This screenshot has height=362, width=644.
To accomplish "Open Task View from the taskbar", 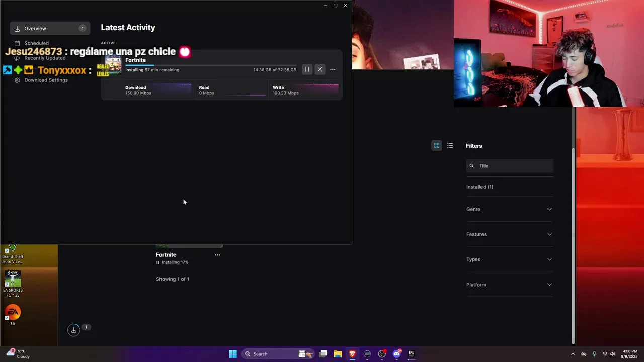I will click(x=323, y=354).
